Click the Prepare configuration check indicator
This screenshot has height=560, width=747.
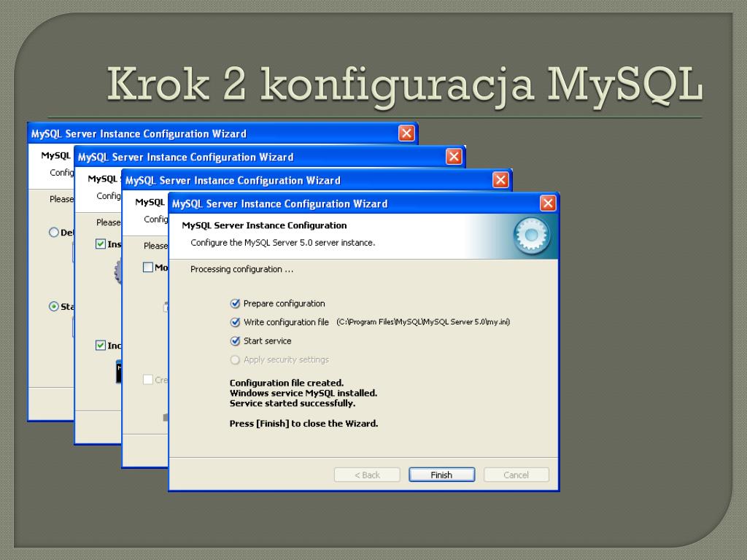[x=235, y=303]
